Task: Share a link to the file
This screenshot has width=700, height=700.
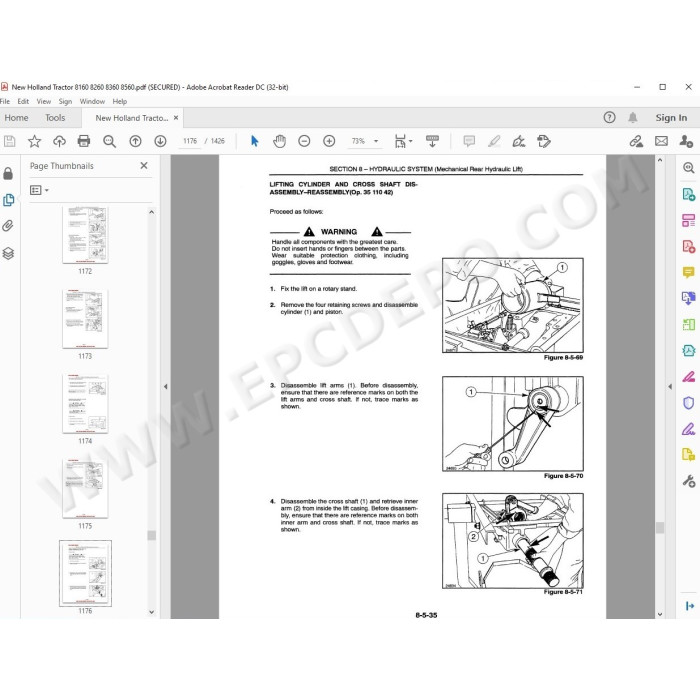Action: pyautogui.click(x=636, y=142)
